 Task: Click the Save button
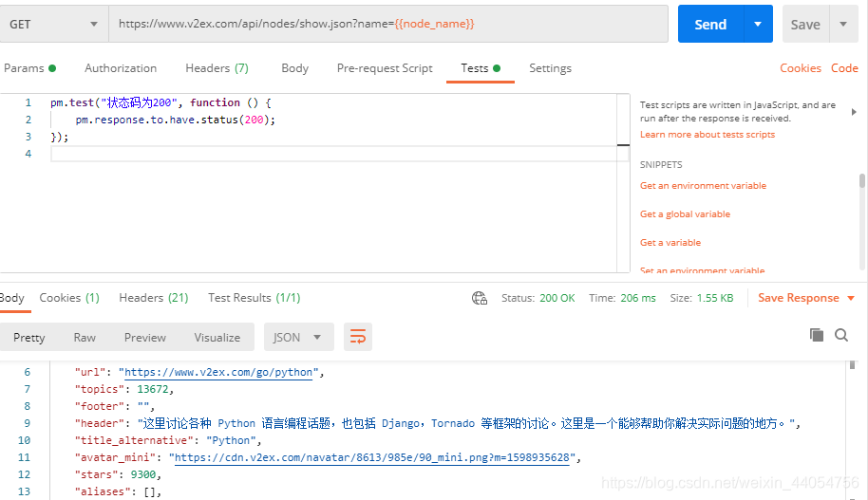coord(805,25)
